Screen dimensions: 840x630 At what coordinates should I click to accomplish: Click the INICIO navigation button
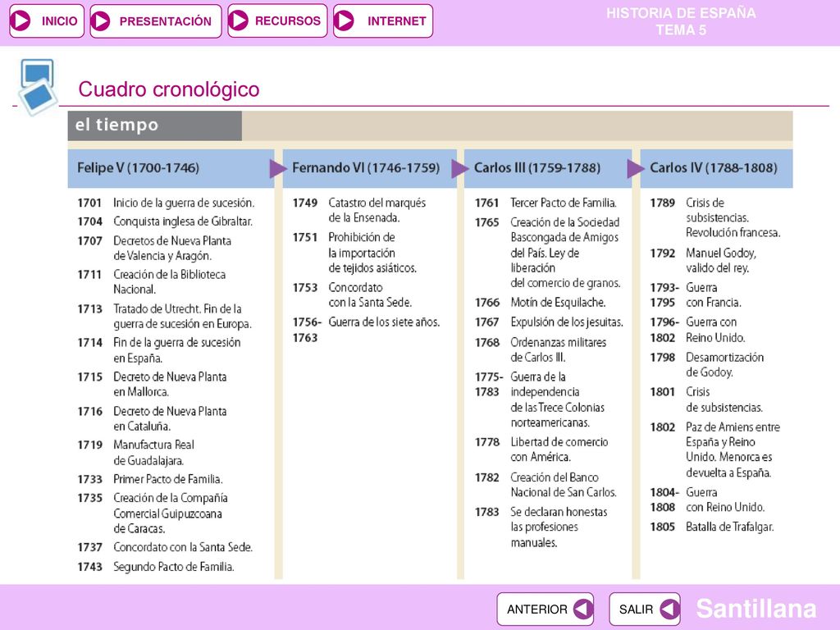point(47,21)
